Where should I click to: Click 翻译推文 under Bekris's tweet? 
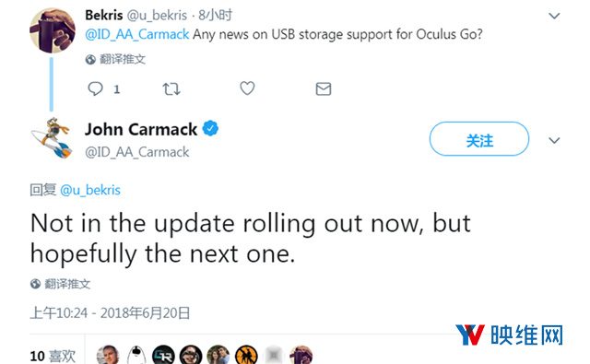(123, 59)
